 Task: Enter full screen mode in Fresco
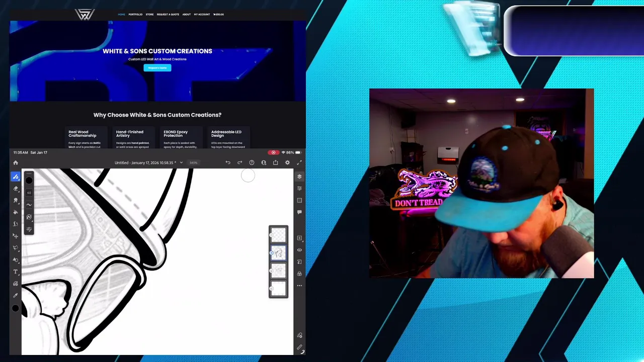click(299, 162)
